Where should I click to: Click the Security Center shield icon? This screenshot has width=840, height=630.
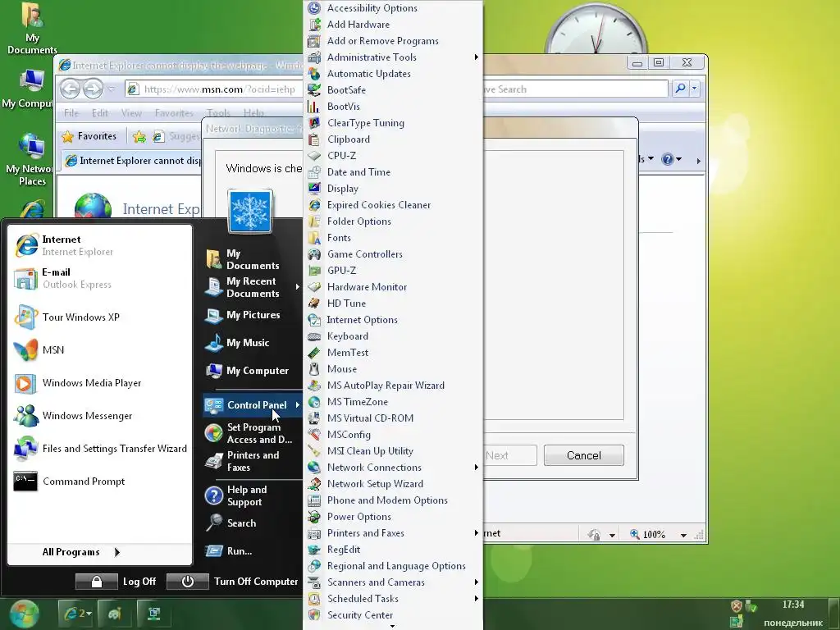point(314,615)
